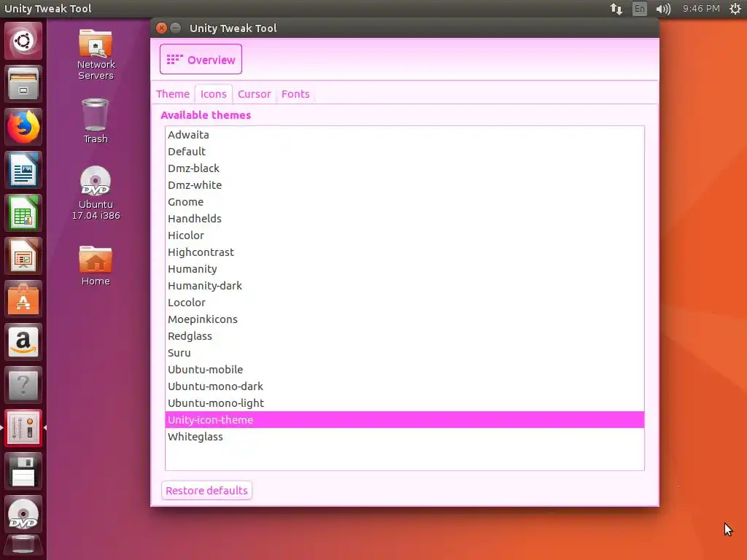Open LibreOffice Writer in the launcher
Viewport: 747px width, 560px height.
point(23,170)
